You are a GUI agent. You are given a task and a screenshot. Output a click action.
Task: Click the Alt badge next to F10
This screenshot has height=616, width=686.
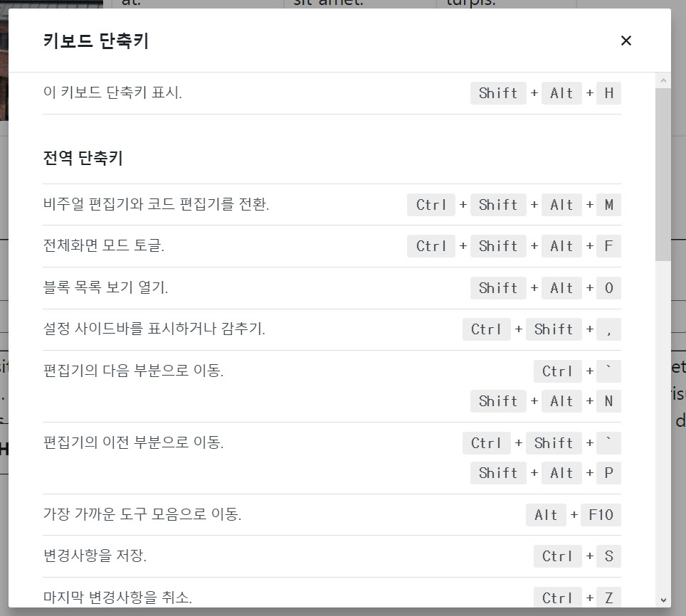[x=546, y=515]
